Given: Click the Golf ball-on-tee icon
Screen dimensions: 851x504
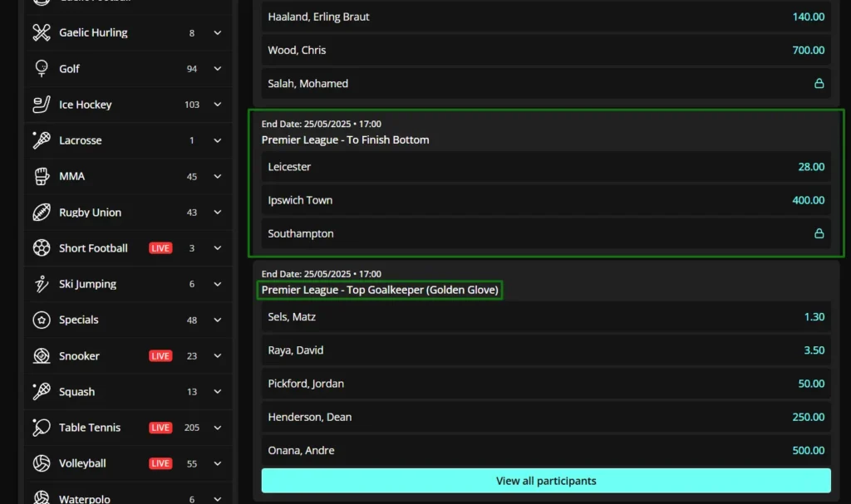Looking at the screenshot, I should (42, 68).
